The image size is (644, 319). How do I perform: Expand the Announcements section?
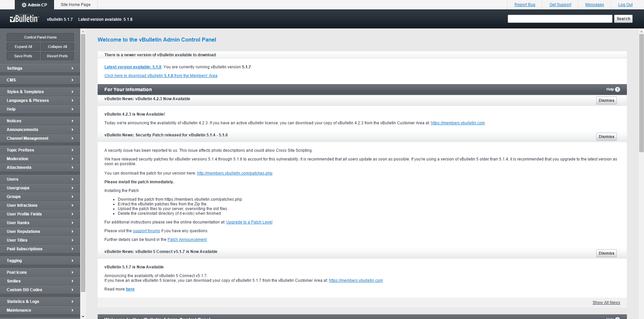(x=40, y=130)
